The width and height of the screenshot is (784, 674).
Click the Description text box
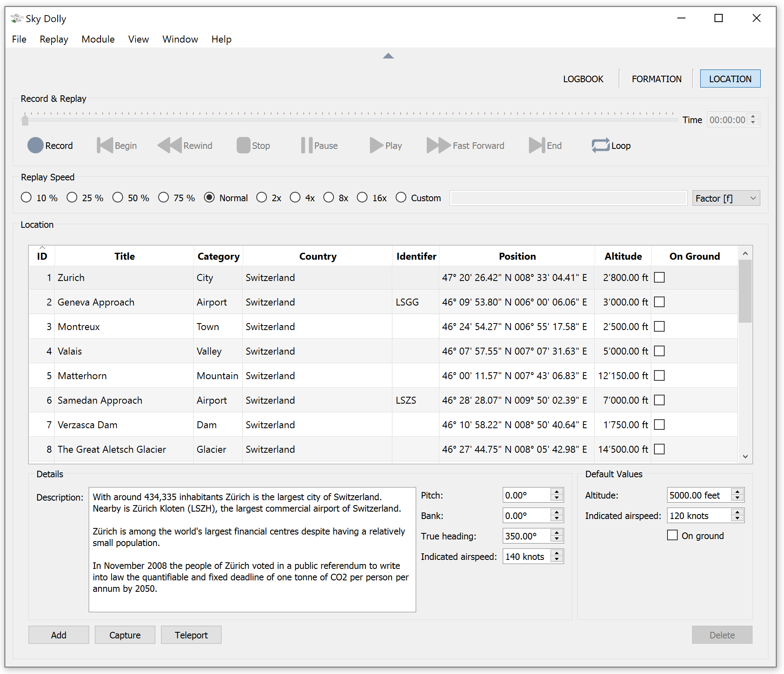[252, 549]
